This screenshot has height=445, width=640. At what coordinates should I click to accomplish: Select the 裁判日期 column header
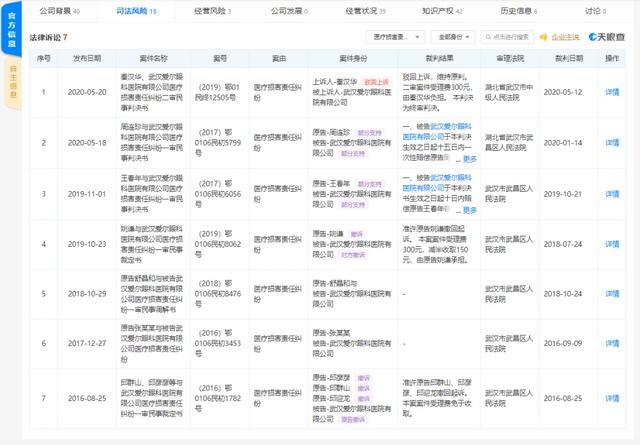[569, 58]
